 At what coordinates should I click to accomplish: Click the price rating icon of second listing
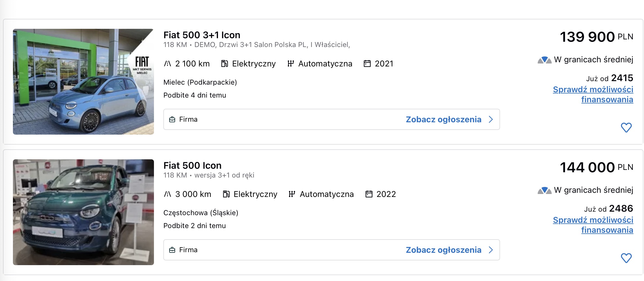[x=544, y=190]
